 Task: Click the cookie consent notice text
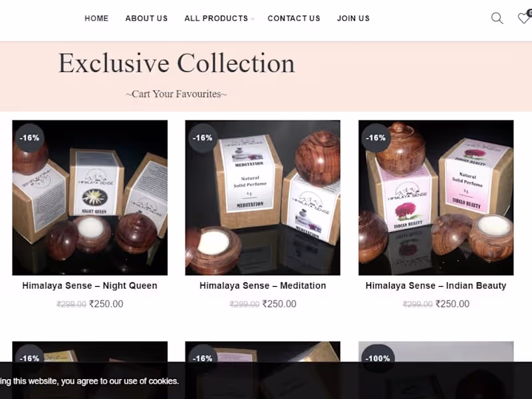[x=90, y=381]
